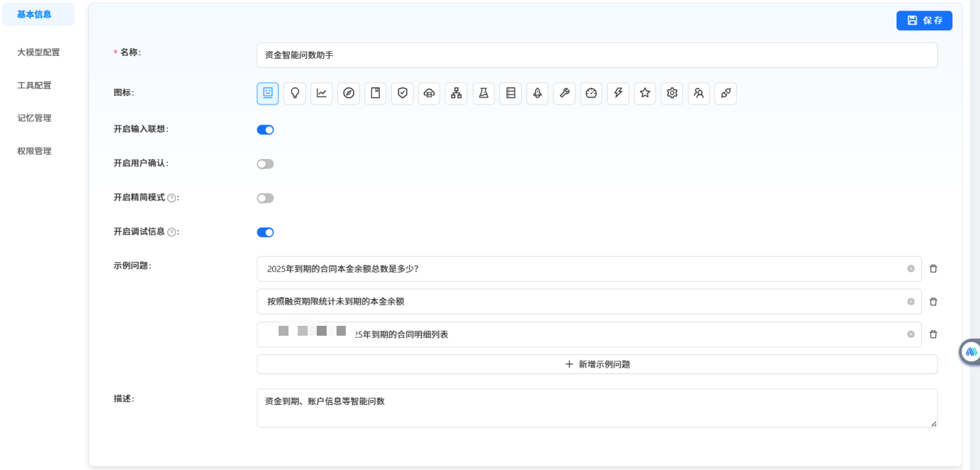Click 新增示例问题 to add a question

[597, 365]
